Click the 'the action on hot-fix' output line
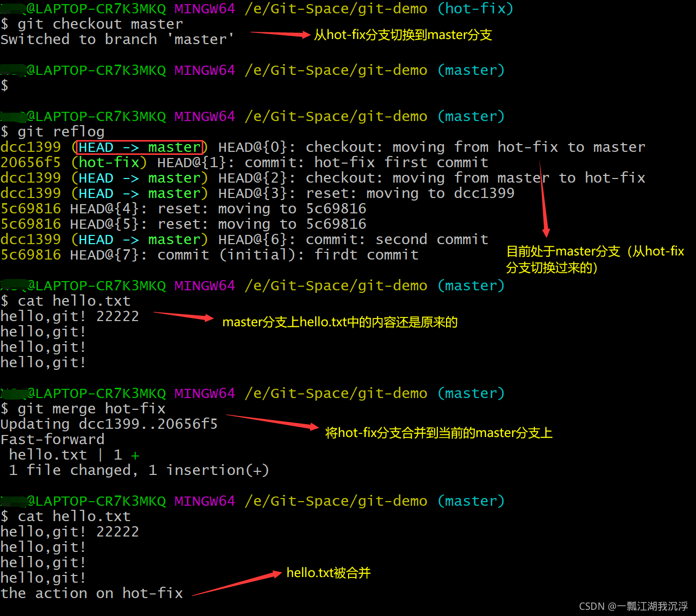This screenshot has height=616, width=696. tap(92, 593)
